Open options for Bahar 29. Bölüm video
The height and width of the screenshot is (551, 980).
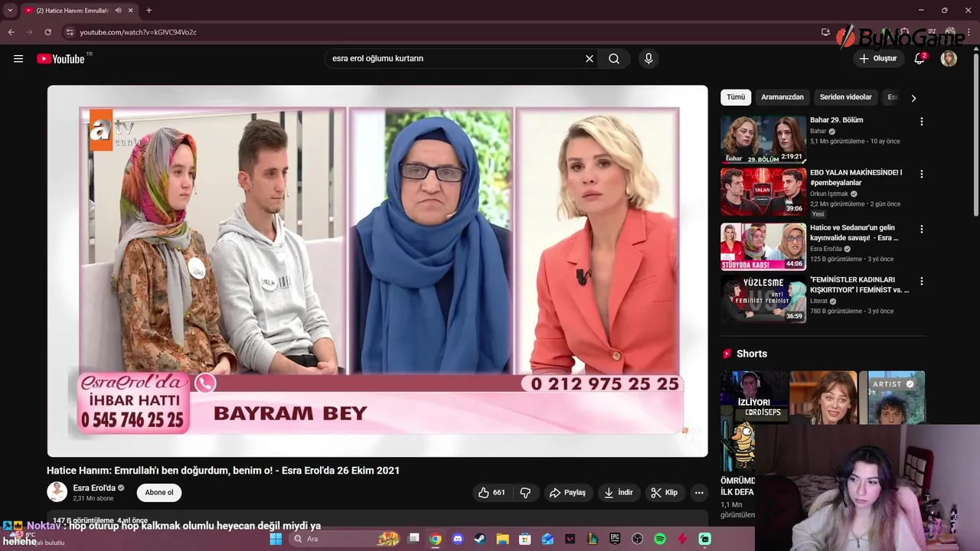[922, 122]
